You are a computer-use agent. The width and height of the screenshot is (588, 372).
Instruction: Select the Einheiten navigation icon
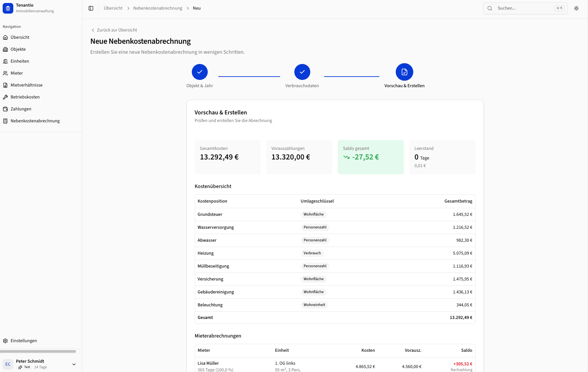[x=6, y=61]
